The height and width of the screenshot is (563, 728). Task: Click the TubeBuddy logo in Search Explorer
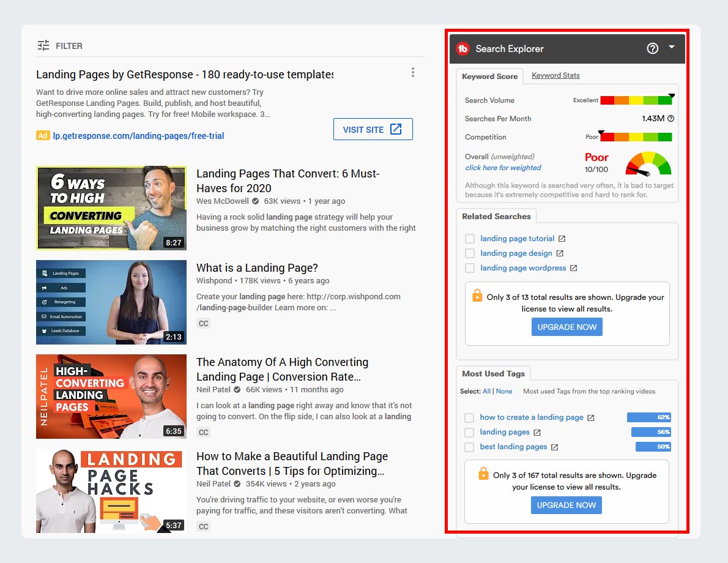tap(463, 49)
